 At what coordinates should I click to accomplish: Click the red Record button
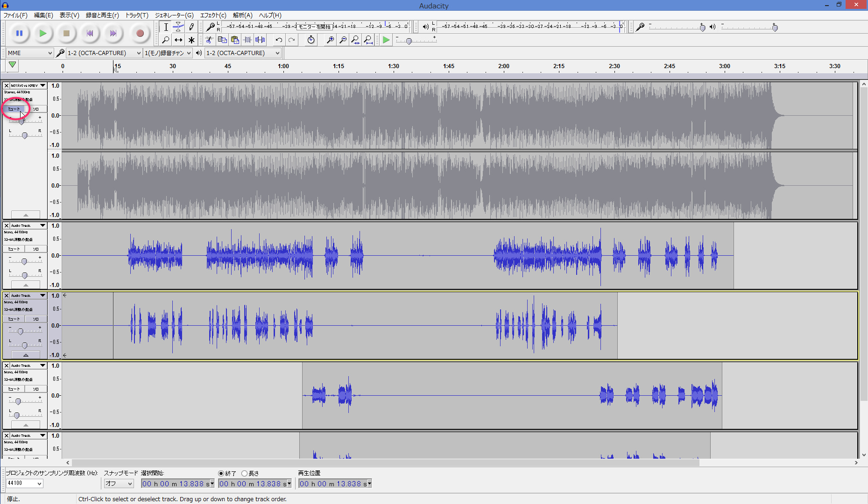coord(140,33)
